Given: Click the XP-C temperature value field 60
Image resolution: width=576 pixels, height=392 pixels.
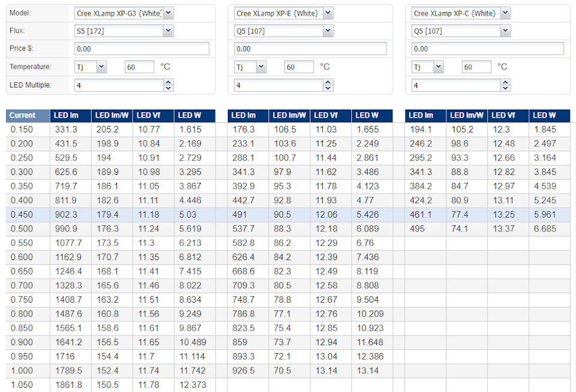Looking at the screenshot, I should click(x=476, y=67).
